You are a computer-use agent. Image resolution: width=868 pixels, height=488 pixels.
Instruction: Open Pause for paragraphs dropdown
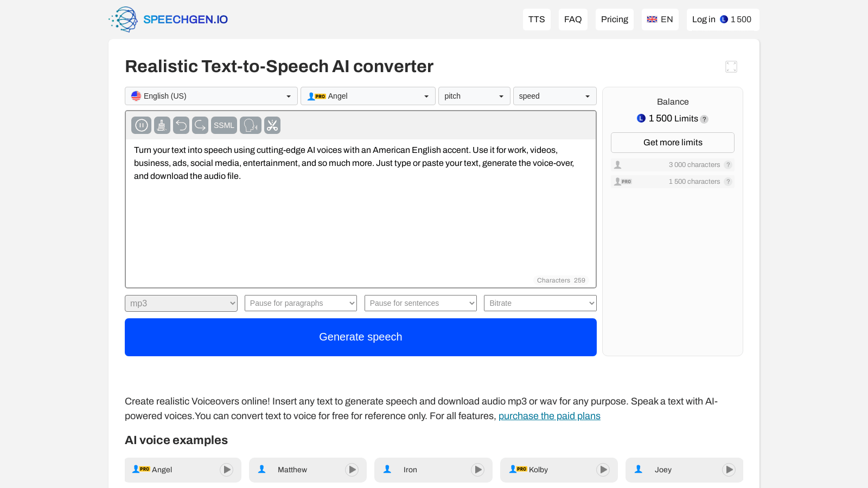301,303
